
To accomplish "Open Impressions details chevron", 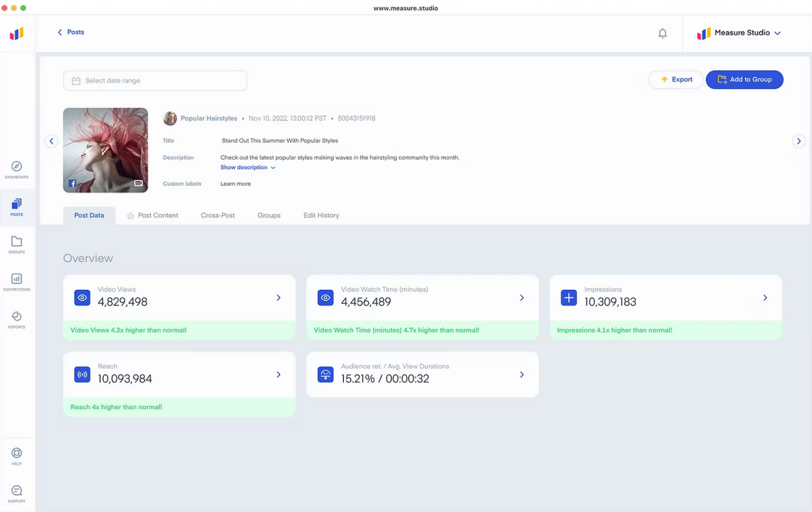I will click(765, 297).
